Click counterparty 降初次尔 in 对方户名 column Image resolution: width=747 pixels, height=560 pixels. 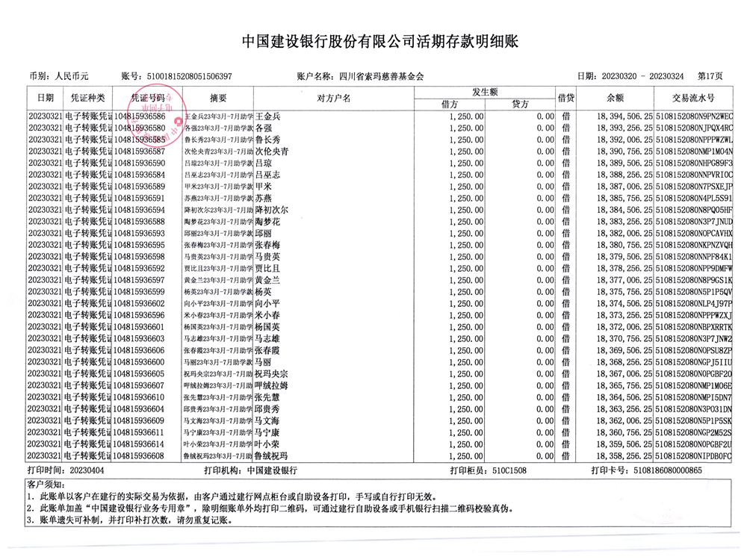tap(272, 210)
